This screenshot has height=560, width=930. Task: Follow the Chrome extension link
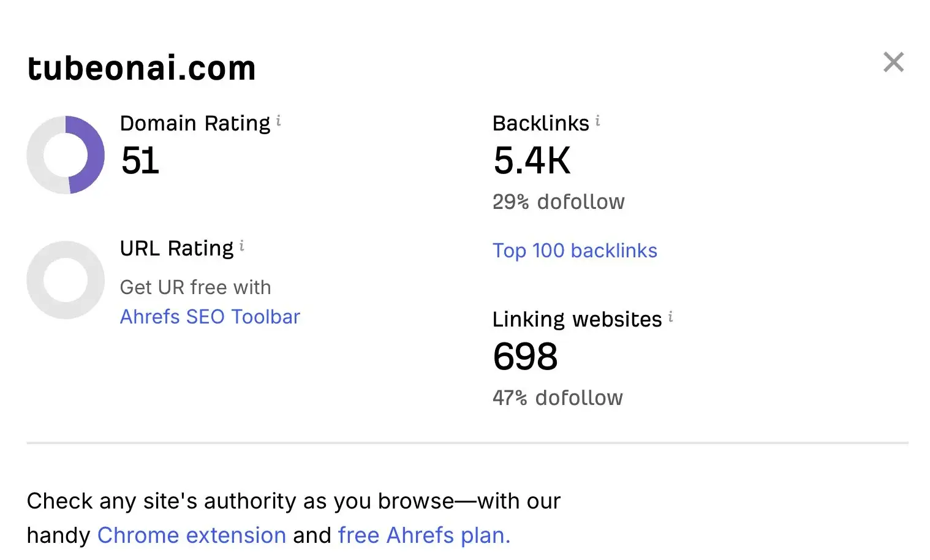click(x=191, y=535)
